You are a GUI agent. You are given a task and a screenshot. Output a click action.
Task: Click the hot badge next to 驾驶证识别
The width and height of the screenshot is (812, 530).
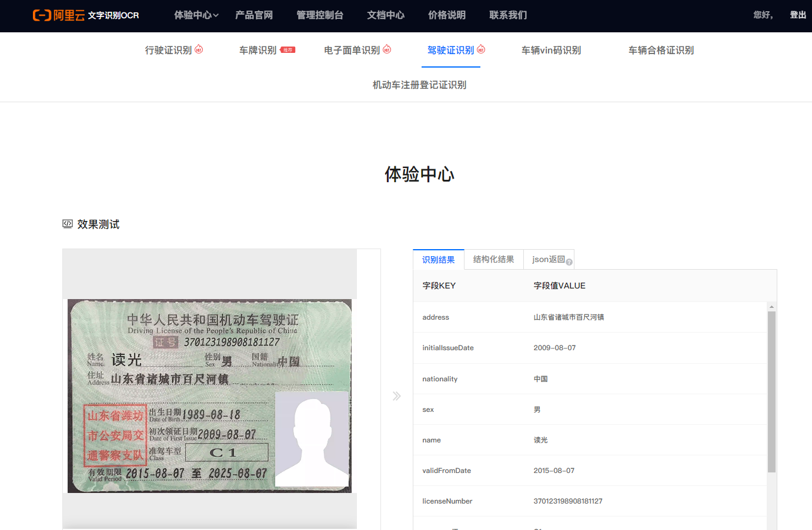[x=481, y=49]
